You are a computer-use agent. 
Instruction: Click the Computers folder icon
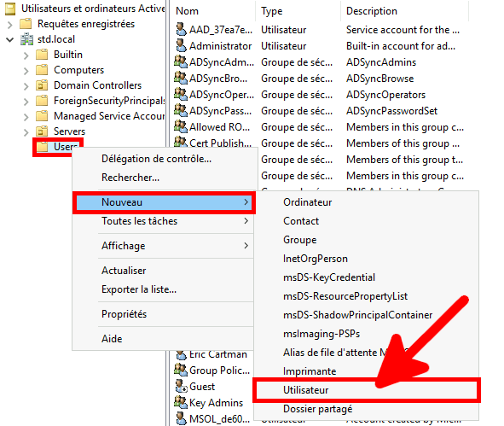42,70
